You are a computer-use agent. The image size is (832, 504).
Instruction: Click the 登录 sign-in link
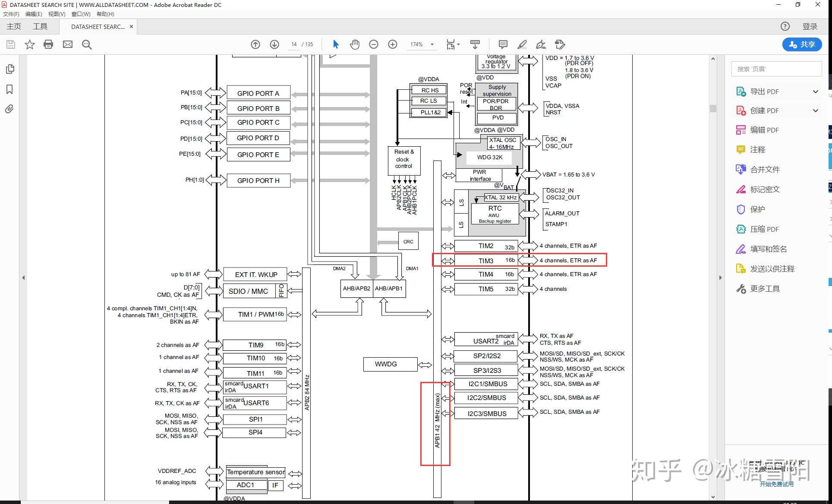(x=810, y=27)
